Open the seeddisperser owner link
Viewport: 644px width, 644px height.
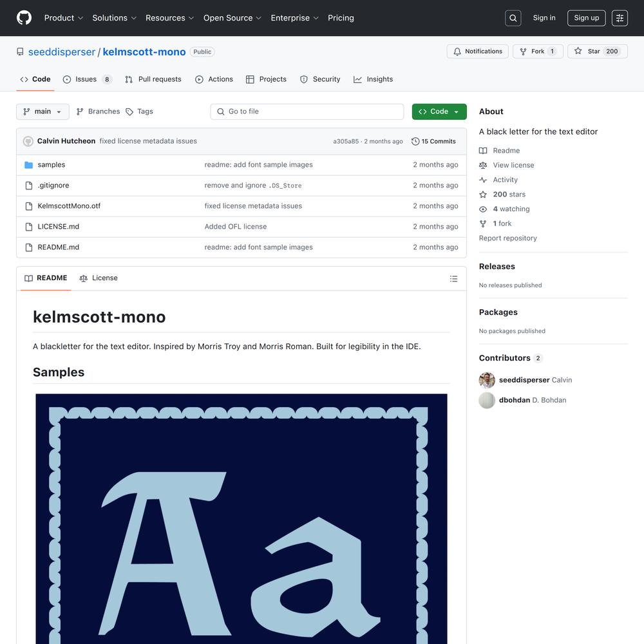pyautogui.click(x=62, y=52)
